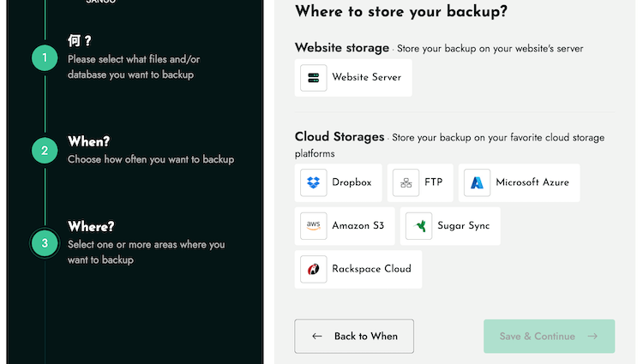Click the Rackspace Cloud logo icon
Image resolution: width=643 pixels, height=364 pixels.
point(314,269)
